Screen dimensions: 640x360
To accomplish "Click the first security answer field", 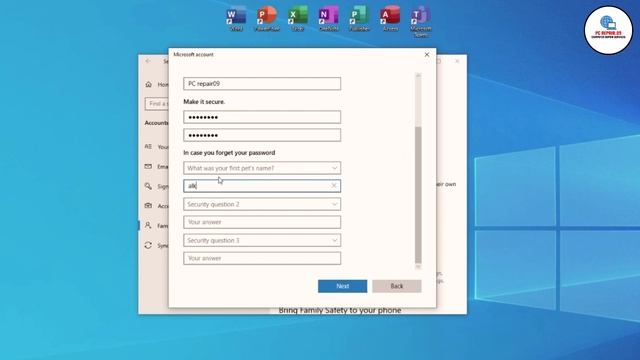I will [x=262, y=186].
